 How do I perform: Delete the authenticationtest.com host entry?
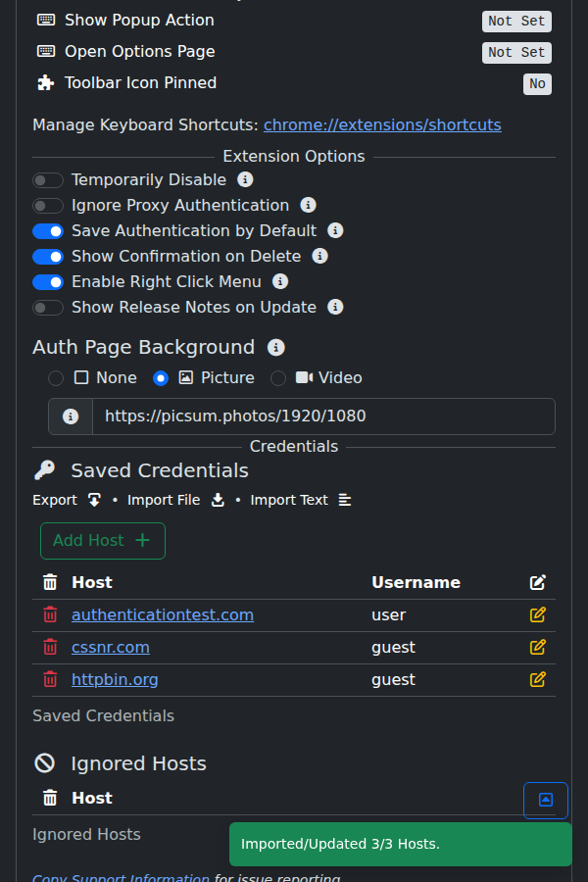click(x=50, y=614)
